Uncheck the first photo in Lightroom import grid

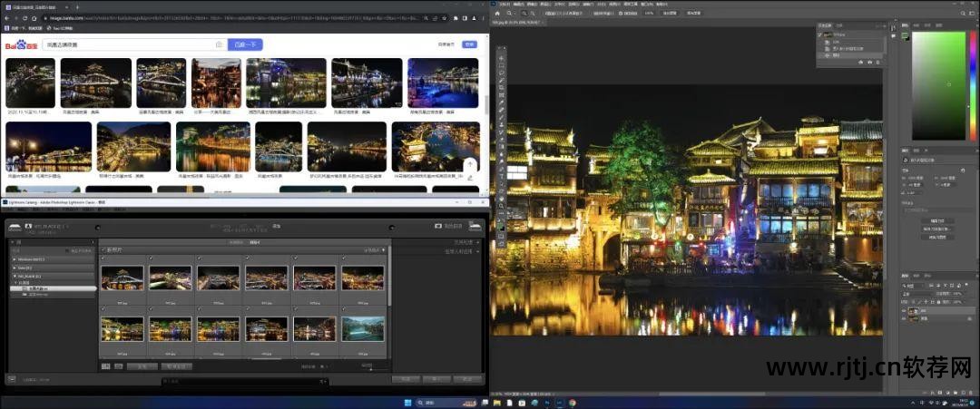click(103, 258)
